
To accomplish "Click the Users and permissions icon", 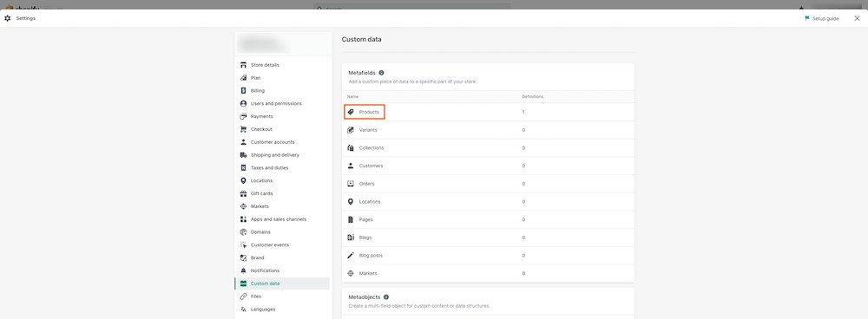I will 244,103.
